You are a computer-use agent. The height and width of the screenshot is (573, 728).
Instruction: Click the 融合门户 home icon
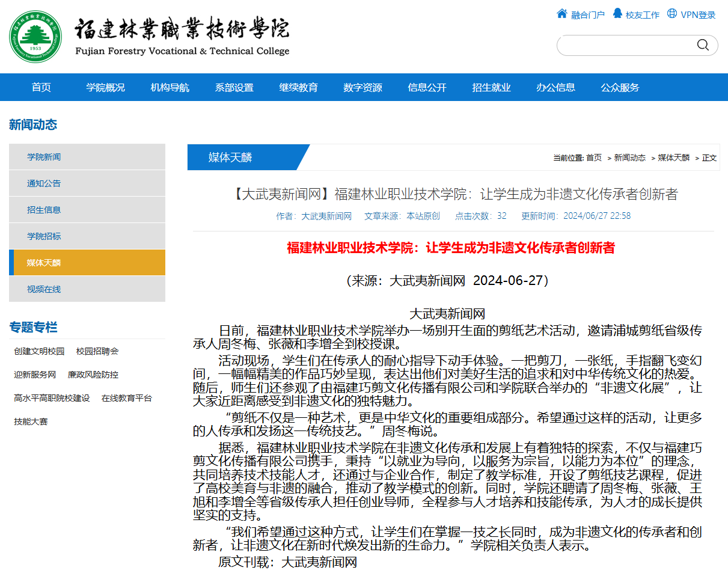coord(561,14)
